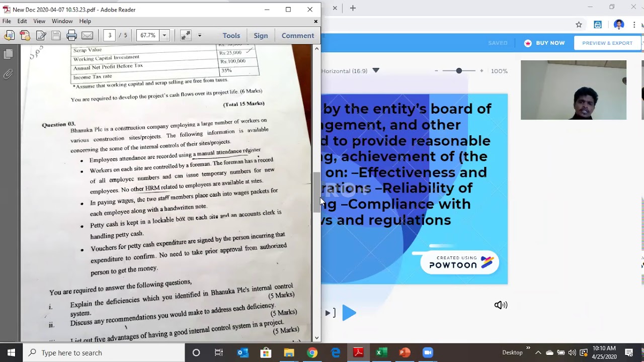
Task: Click the scroll down arrow in Adobe Reader
Action: [316, 338]
